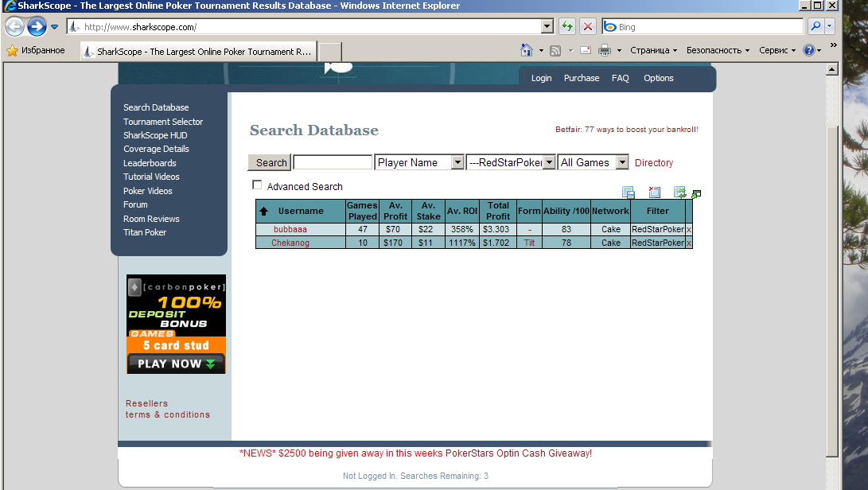Click the page scrollbar up arrow
The height and width of the screenshot is (490, 868).
point(832,69)
